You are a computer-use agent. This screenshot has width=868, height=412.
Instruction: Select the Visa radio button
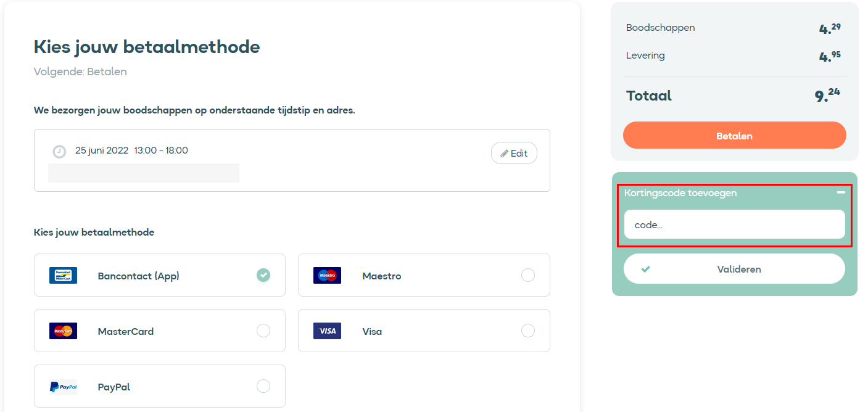click(528, 331)
